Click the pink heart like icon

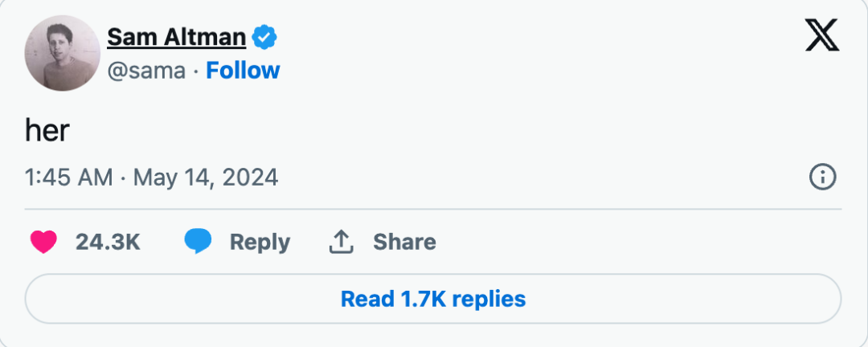pos(43,242)
